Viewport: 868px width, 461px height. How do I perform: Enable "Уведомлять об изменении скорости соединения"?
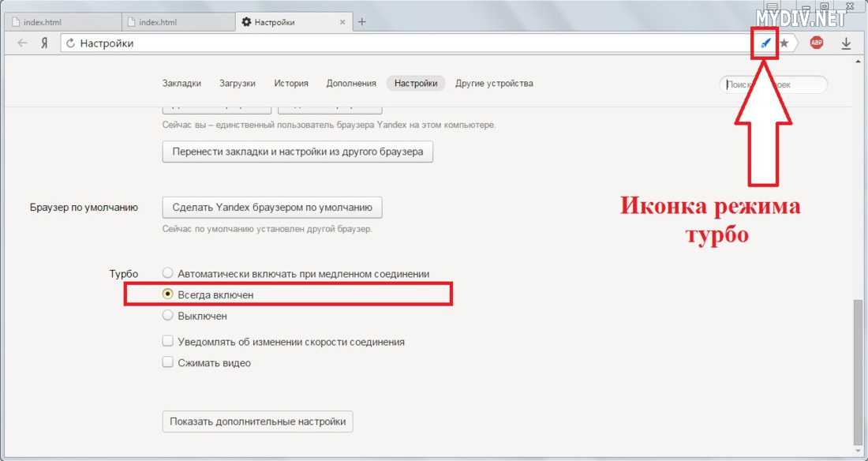click(168, 341)
